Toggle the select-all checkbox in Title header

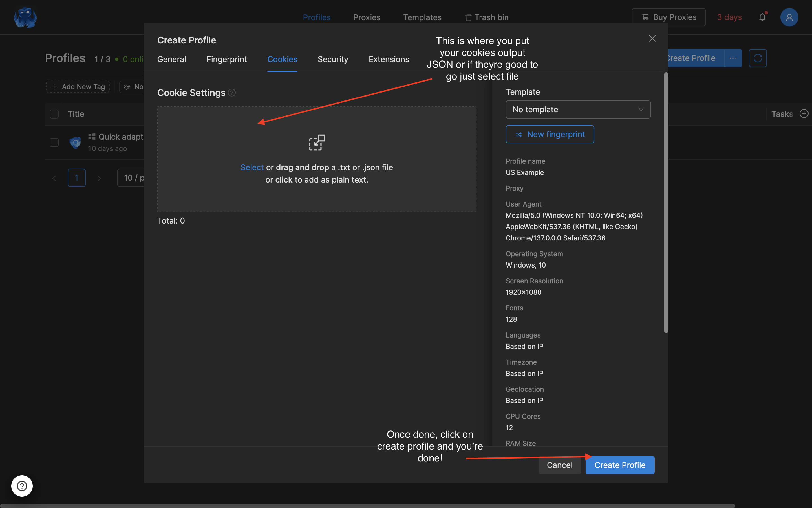[x=54, y=114]
